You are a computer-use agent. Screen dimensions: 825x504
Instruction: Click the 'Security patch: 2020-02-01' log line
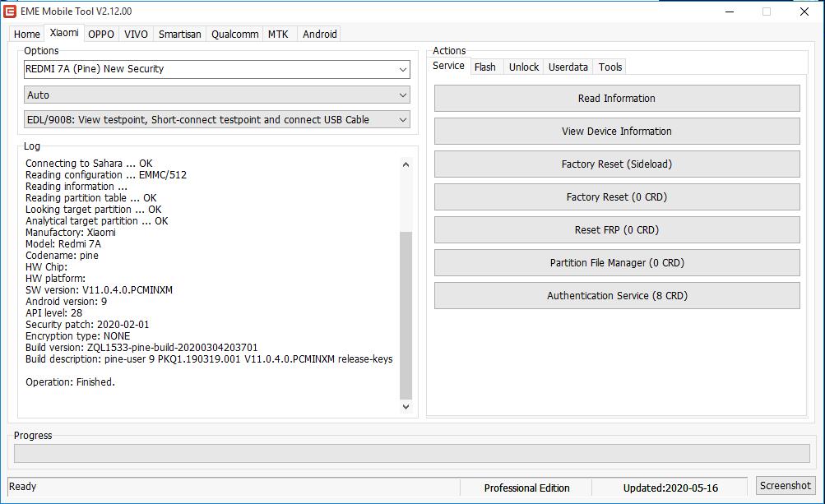pyautogui.click(x=87, y=325)
